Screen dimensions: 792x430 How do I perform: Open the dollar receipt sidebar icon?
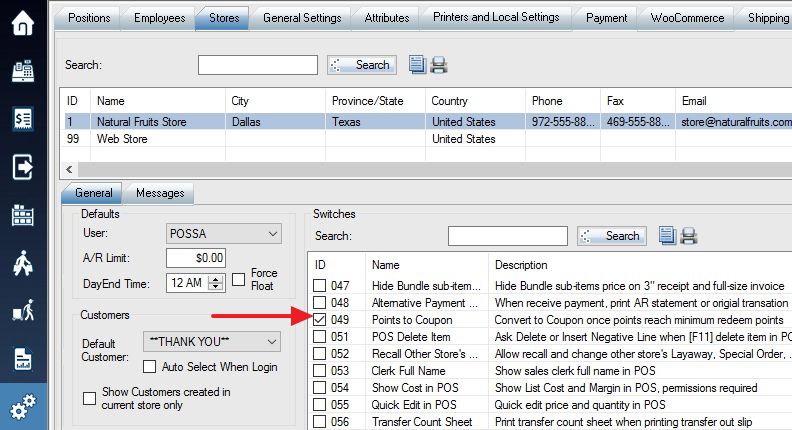point(23,119)
